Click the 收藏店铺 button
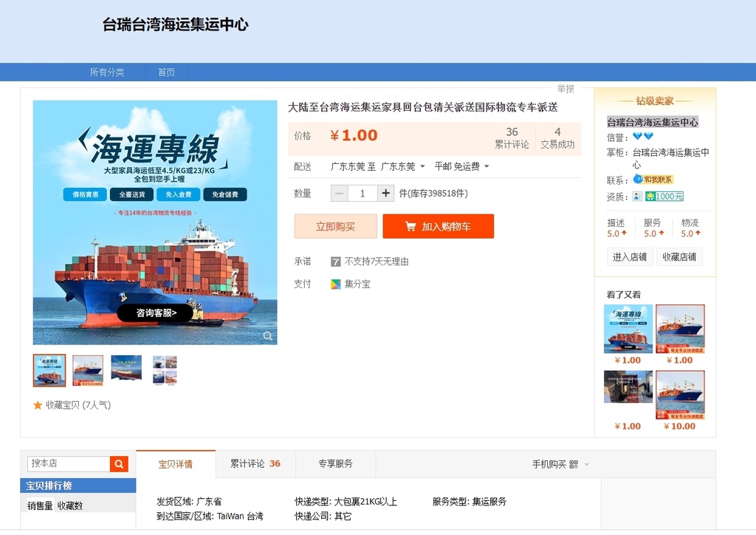The image size is (756, 535). pos(679,257)
